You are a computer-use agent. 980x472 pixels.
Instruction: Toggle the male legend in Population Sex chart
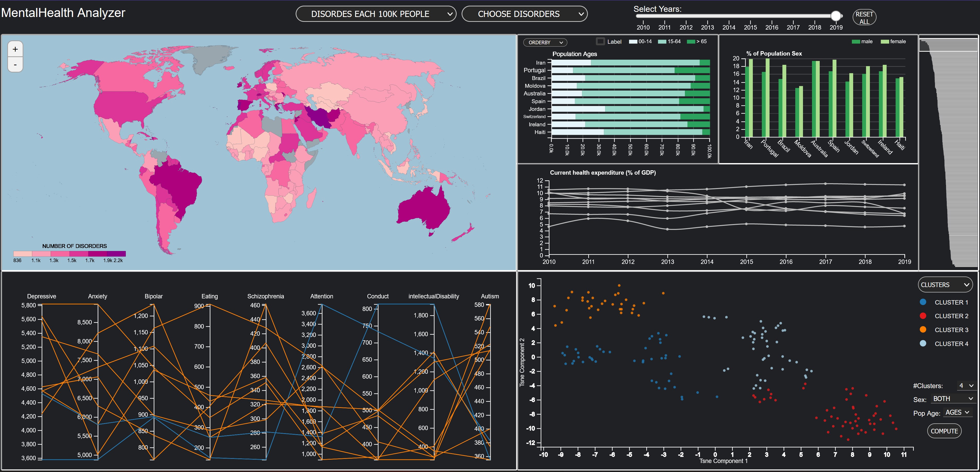(855, 41)
